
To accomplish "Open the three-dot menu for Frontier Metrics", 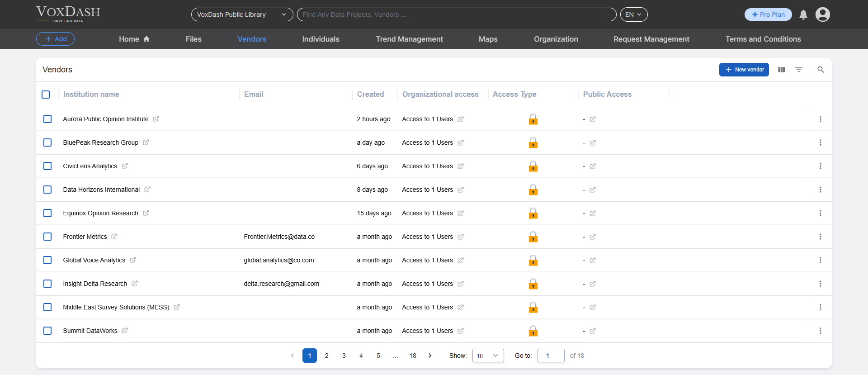I will (x=820, y=237).
